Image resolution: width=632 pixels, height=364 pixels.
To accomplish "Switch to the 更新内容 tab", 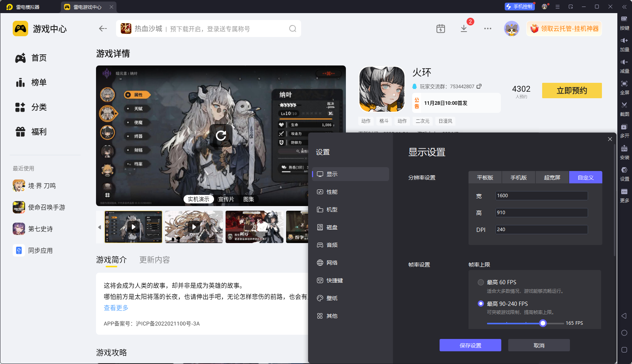I will tap(155, 260).
